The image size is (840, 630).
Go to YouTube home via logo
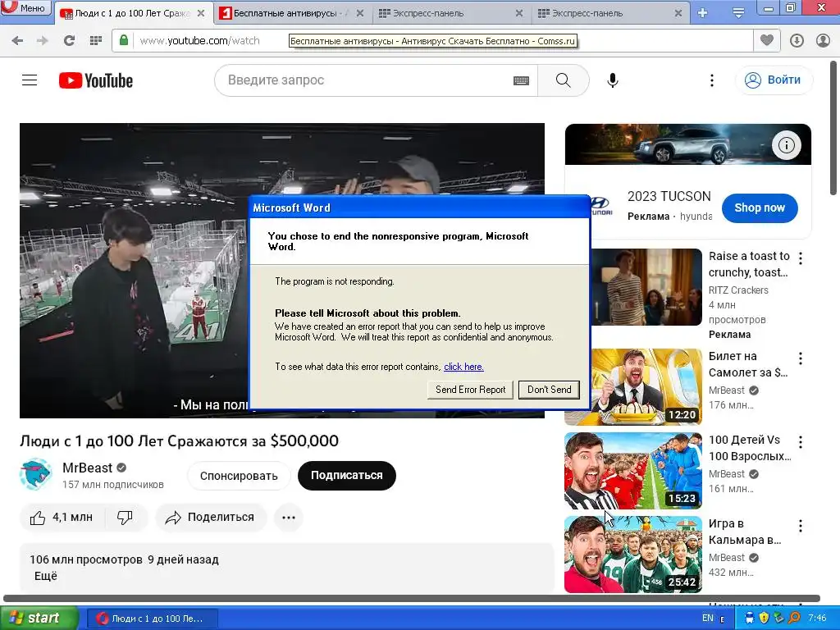click(x=96, y=80)
